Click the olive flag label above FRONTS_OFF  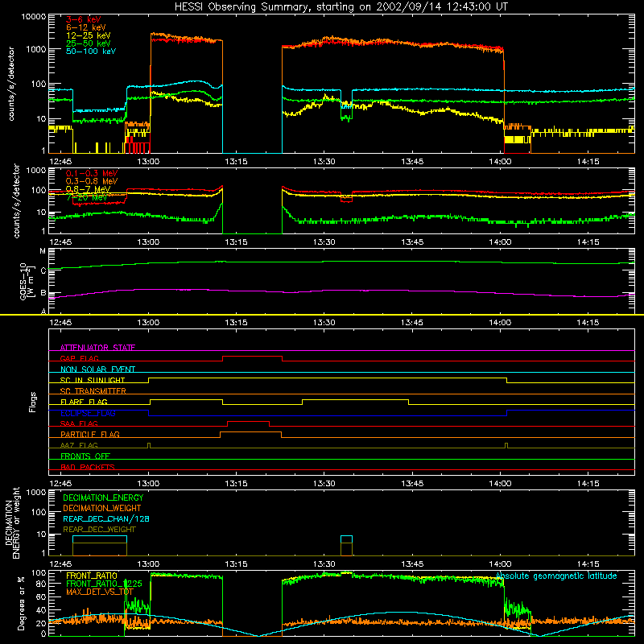[x=79, y=445]
